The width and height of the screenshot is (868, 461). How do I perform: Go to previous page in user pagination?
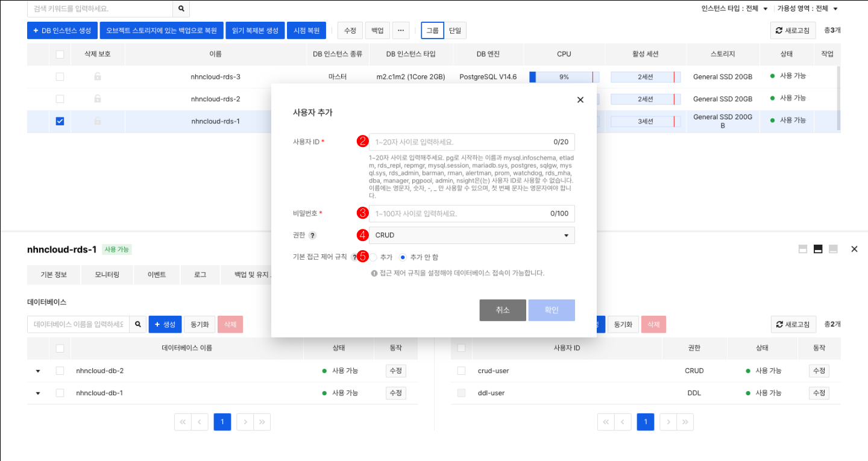tap(623, 422)
